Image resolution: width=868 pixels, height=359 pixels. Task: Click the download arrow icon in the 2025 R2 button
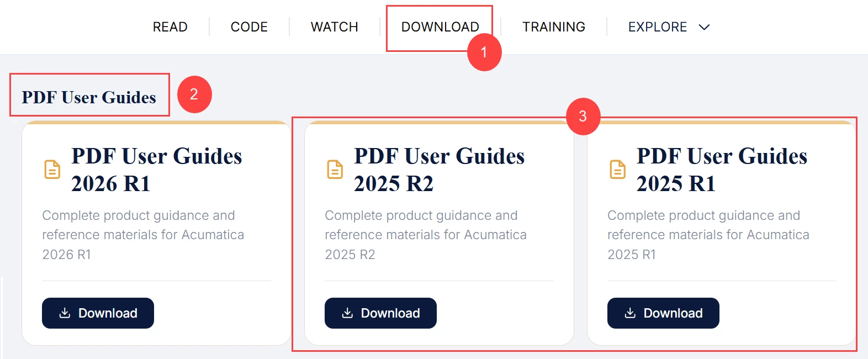[x=347, y=313]
